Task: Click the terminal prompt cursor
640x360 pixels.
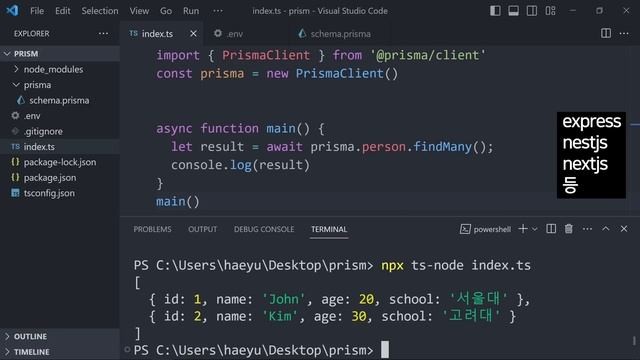Action: click(x=385, y=350)
